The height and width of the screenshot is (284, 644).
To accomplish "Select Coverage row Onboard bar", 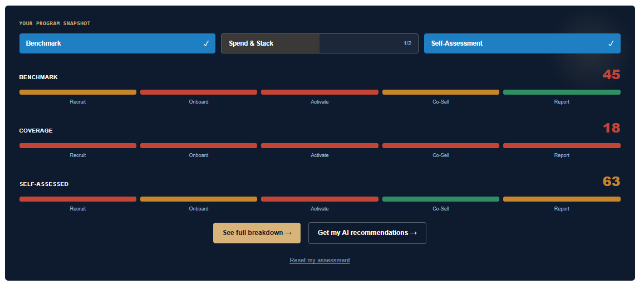I will [x=199, y=145].
